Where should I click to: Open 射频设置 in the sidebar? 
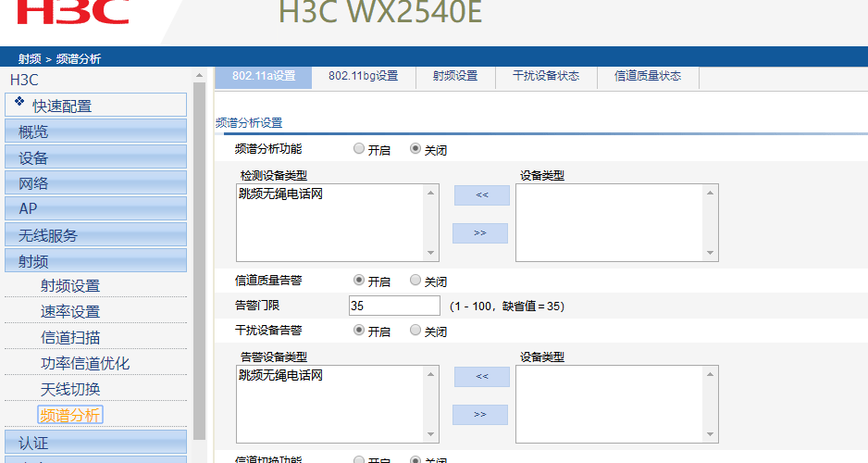tap(70, 286)
